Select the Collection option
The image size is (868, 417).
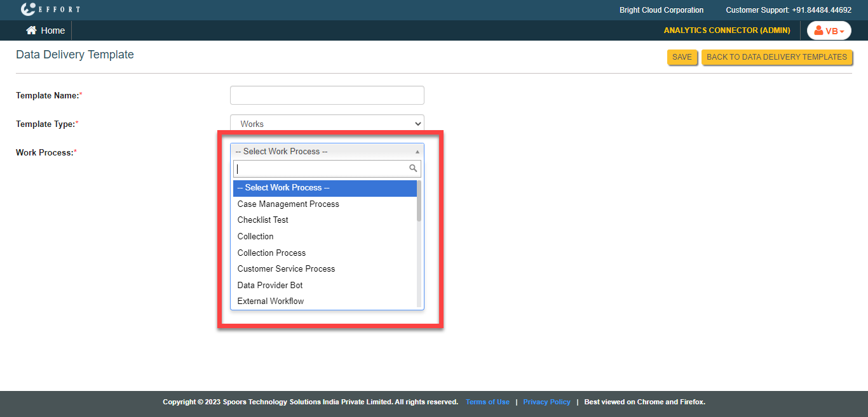[255, 236]
